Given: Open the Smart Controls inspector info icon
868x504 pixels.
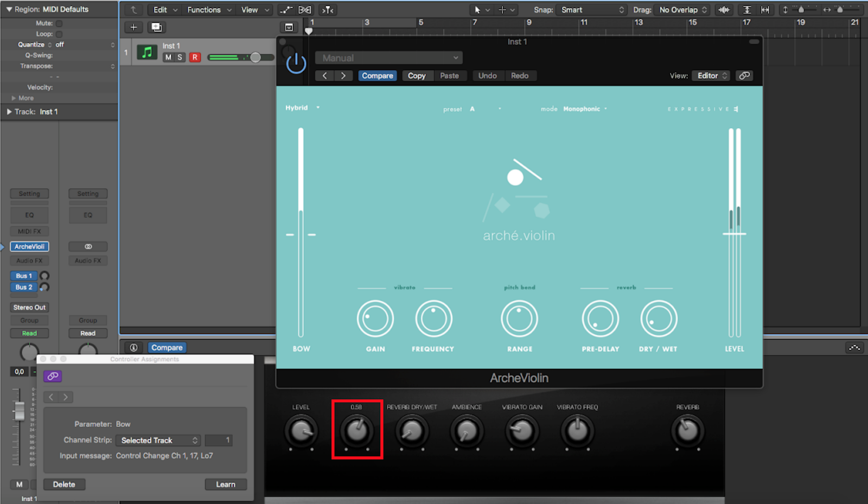Looking at the screenshot, I should [x=133, y=348].
